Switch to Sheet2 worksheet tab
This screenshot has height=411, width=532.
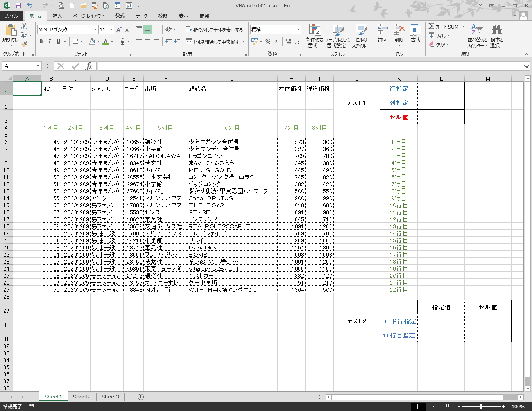tap(82, 397)
